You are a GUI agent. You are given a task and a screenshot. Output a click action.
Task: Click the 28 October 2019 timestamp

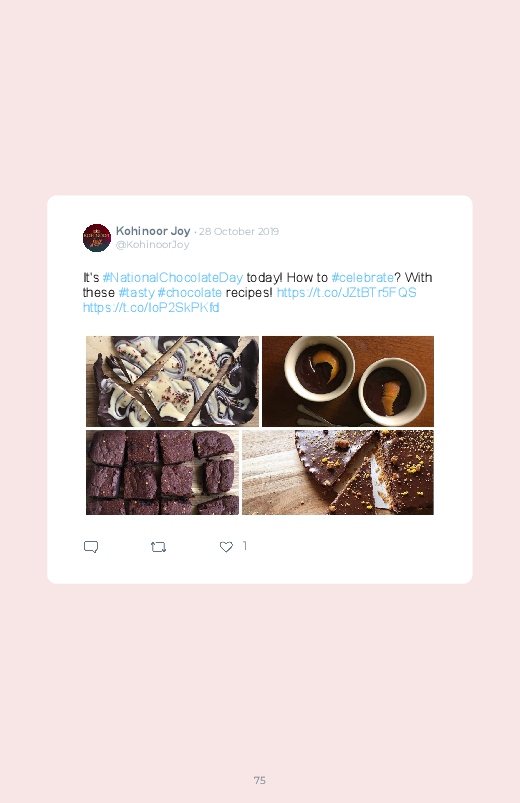[x=239, y=231]
